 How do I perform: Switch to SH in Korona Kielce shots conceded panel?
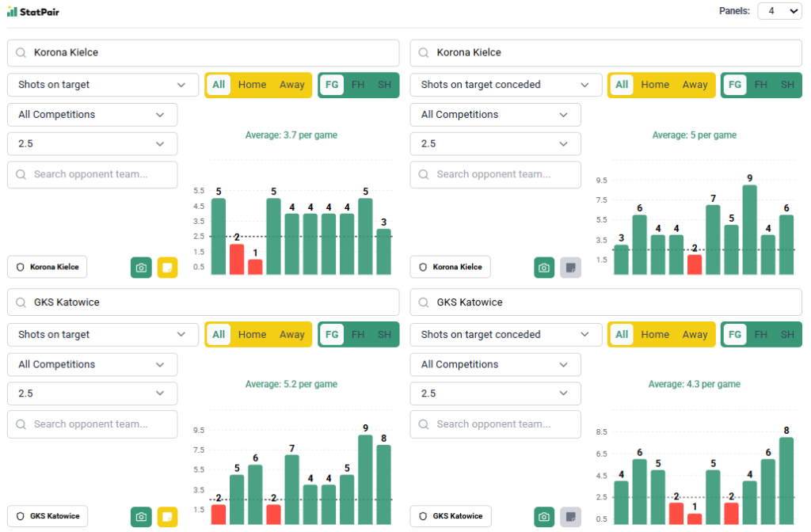786,85
